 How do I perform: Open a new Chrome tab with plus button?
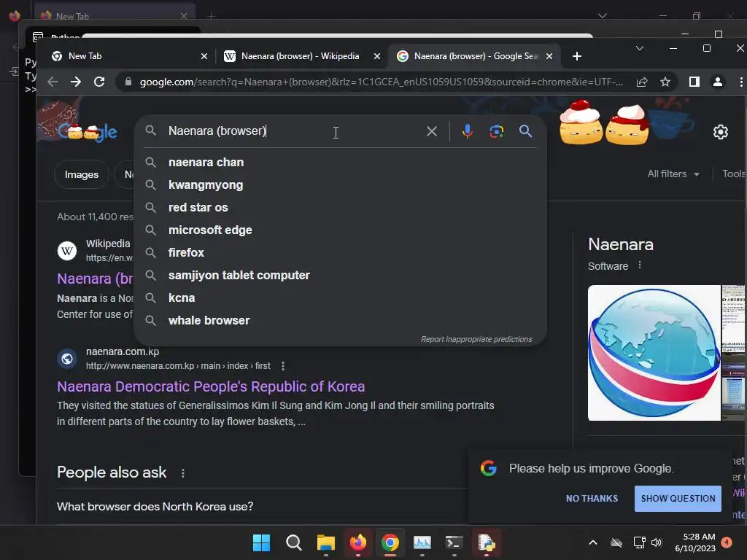(x=576, y=56)
